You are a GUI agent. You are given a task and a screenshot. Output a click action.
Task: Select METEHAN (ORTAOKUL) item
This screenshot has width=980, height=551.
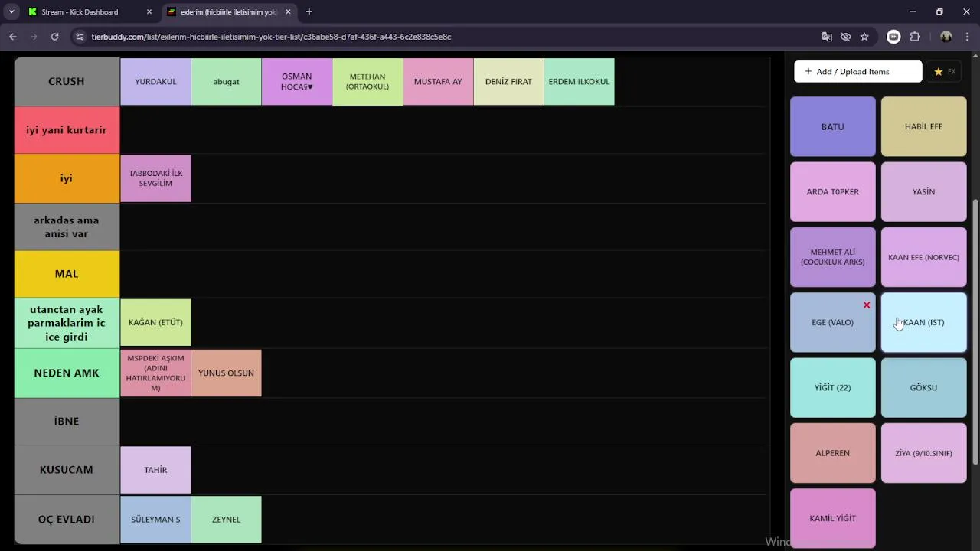pyautogui.click(x=367, y=81)
